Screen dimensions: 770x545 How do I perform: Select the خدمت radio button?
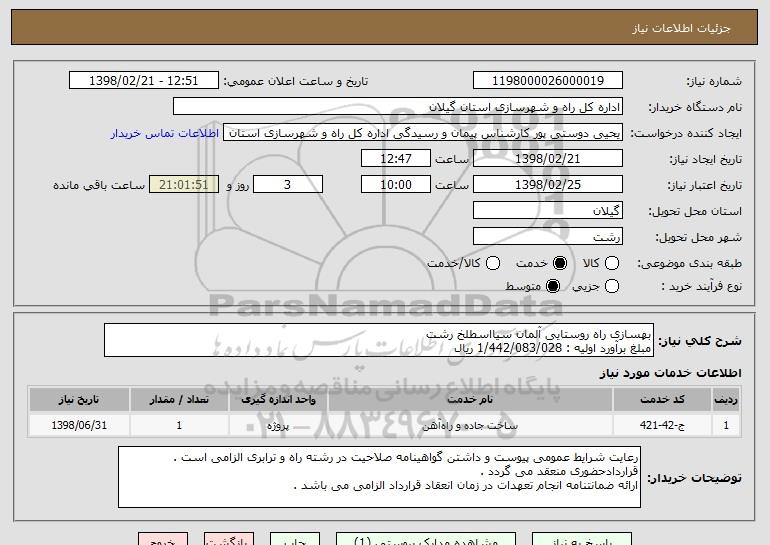[559, 263]
